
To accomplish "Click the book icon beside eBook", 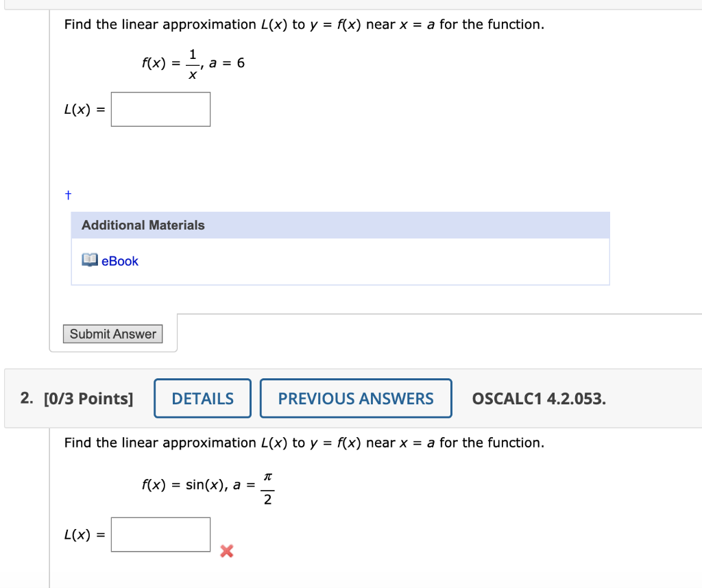I will tap(90, 260).
